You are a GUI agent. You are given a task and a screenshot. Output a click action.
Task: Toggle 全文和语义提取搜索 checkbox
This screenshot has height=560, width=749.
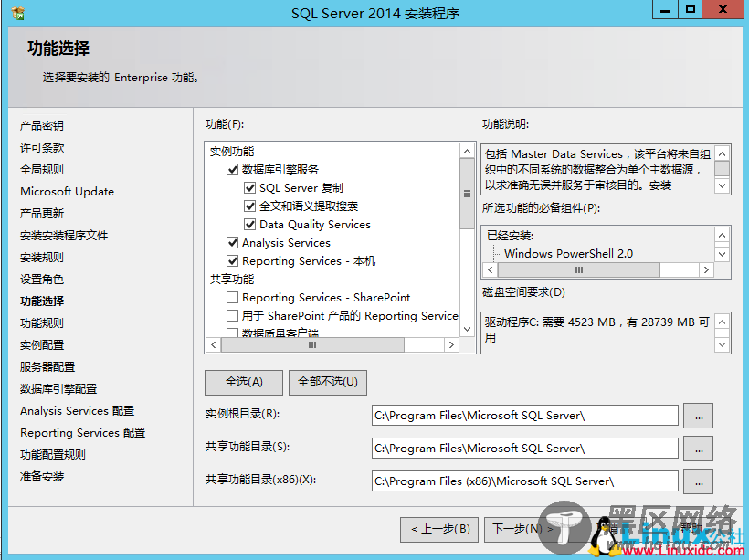tap(249, 206)
